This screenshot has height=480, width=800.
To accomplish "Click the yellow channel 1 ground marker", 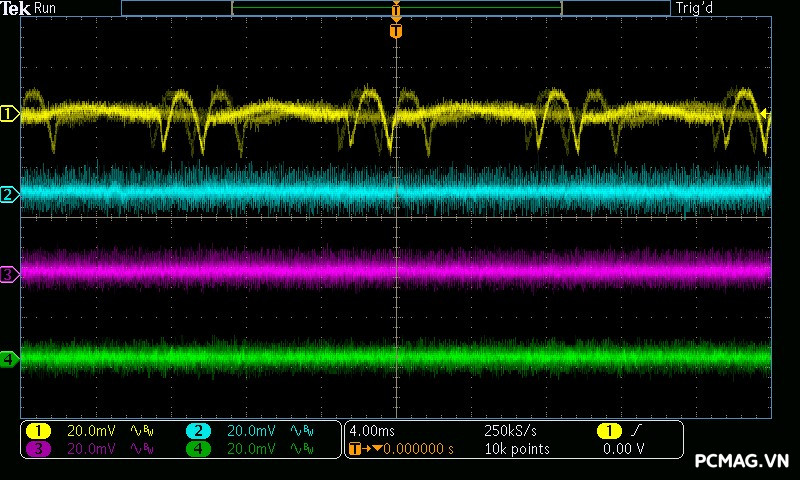I will 9,115.
